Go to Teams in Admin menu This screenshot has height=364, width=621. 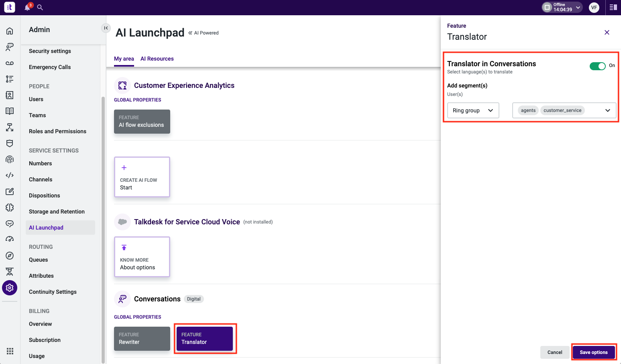pos(37,115)
